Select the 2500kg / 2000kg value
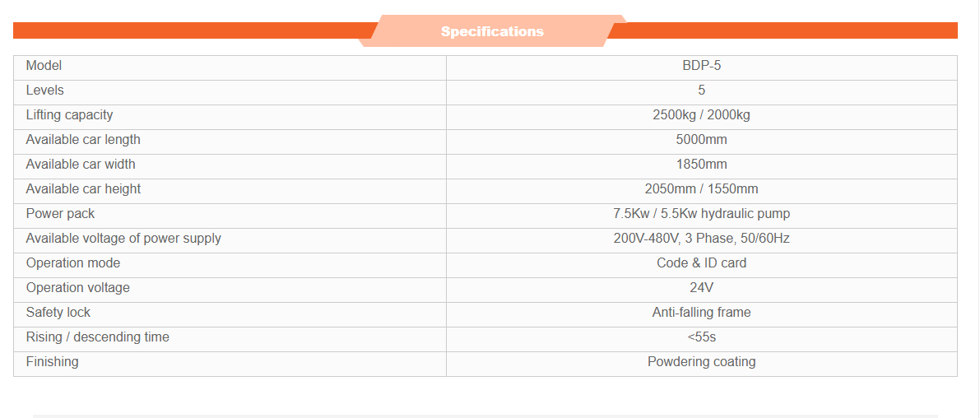The height and width of the screenshot is (418, 980). (701, 115)
